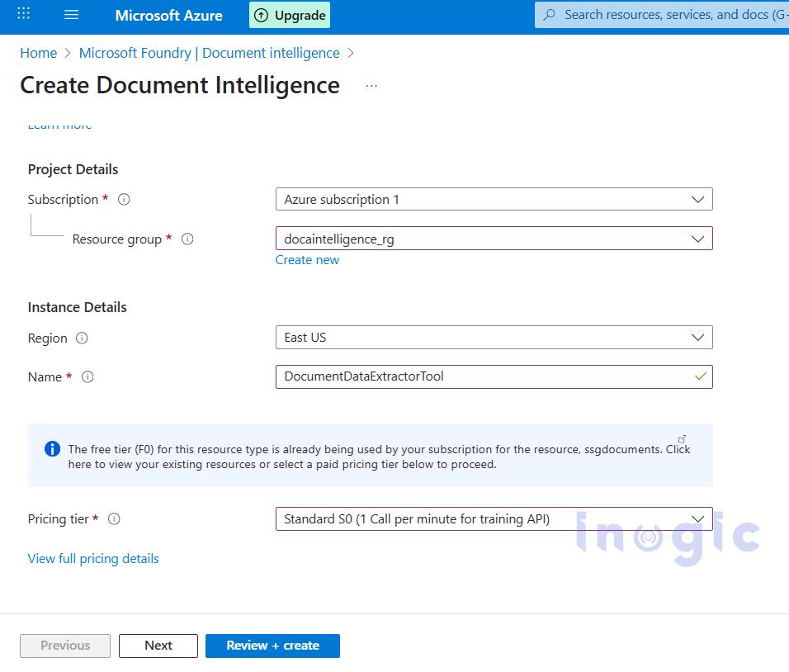This screenshot has width=789, height=672.
Task: Open Microsoft Foundry Document intelligence breadcrumb
Action: (x=209, y=53)
